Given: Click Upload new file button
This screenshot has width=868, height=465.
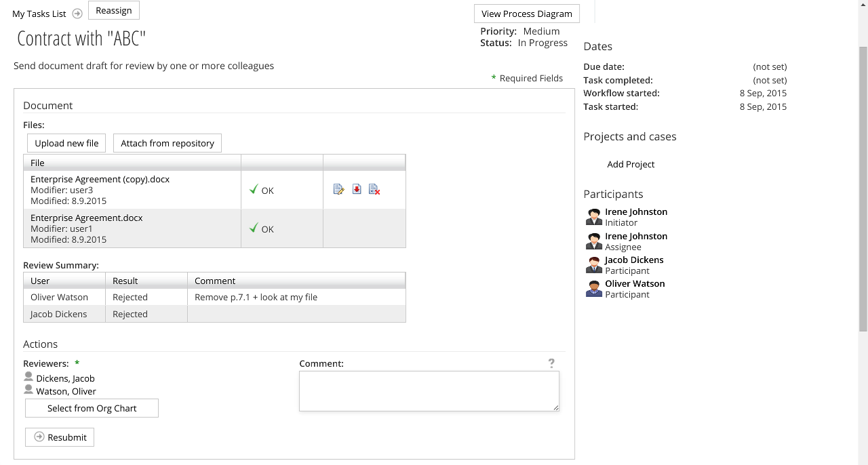Looking at the screenshot, I should click(x=66, y=143).
